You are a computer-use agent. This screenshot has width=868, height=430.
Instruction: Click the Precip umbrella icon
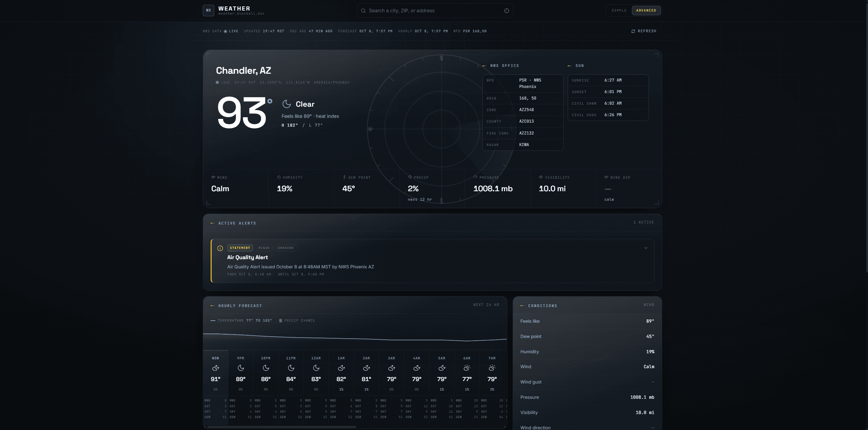[x=410, y=177]
